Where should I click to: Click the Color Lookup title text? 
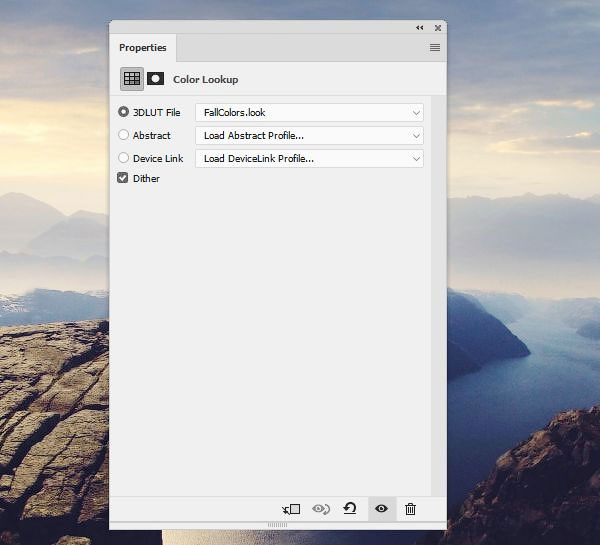205,80
